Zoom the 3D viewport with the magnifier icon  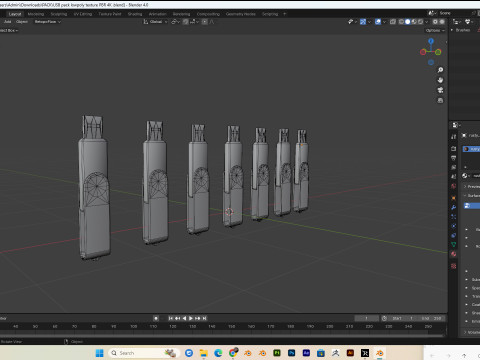(440, 70)
